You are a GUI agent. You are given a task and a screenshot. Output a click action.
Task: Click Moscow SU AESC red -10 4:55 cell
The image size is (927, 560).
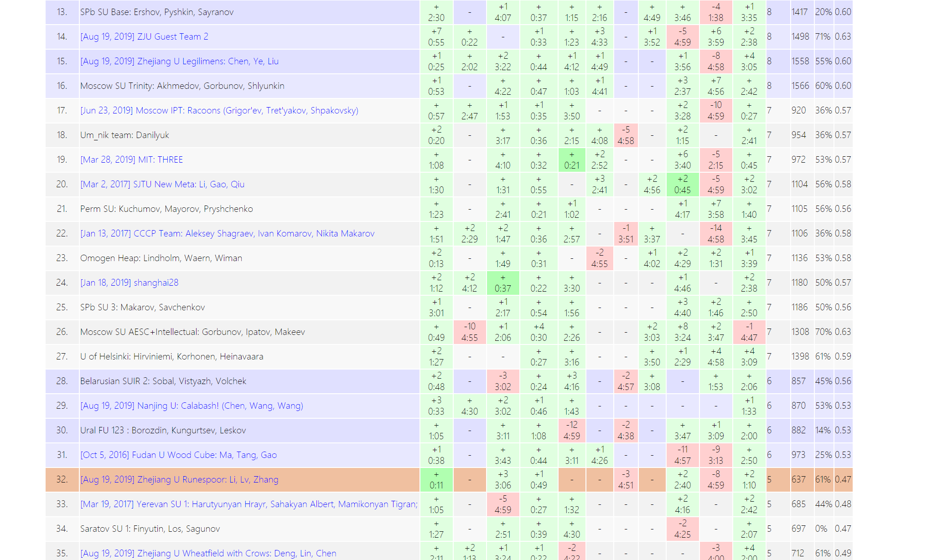(x=469, y=332)
